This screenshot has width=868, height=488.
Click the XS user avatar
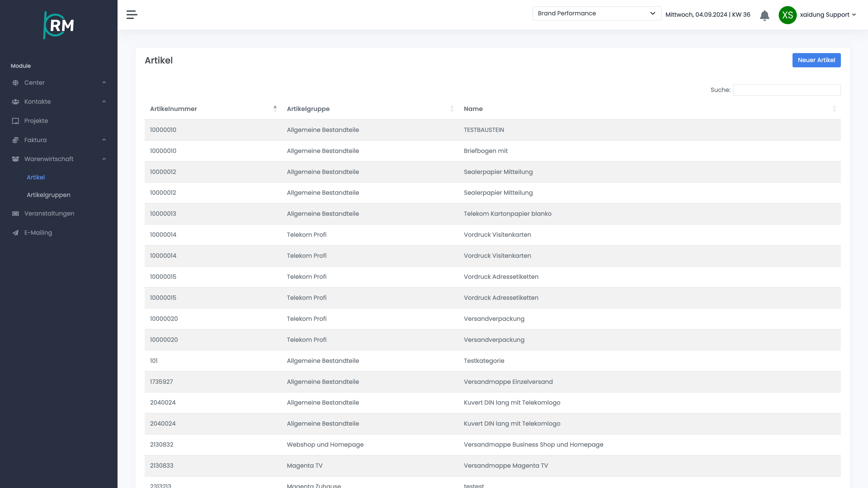pyautogui.click(x=788, y=15)
